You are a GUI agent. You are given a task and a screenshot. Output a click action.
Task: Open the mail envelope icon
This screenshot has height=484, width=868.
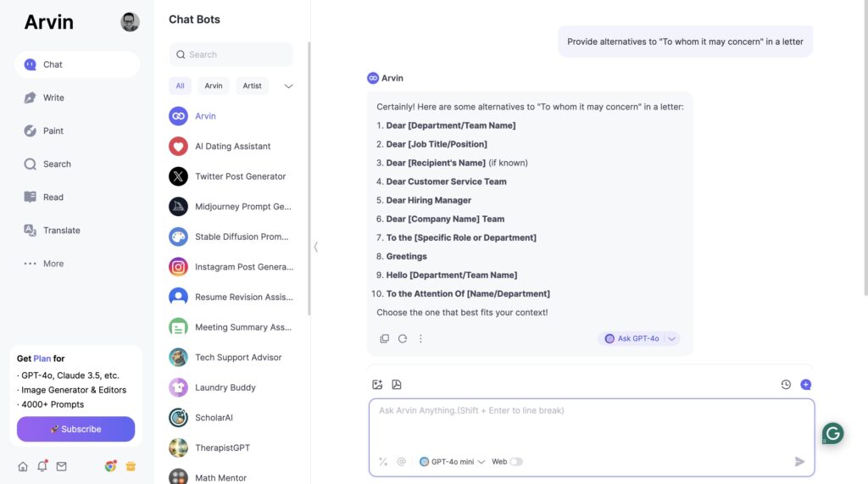pyautogui.click(x=61, y=466)
